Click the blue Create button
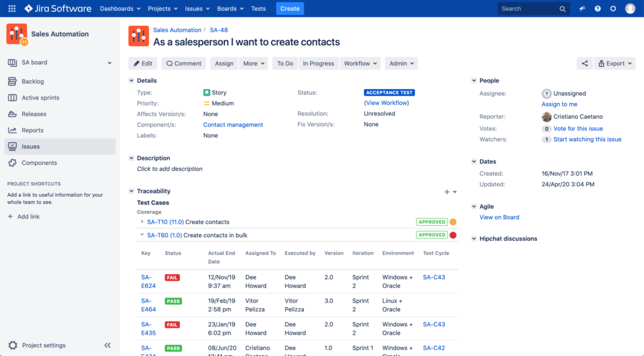Image resolution: width=644 pixels, height=356 pixels. point(290,9)
